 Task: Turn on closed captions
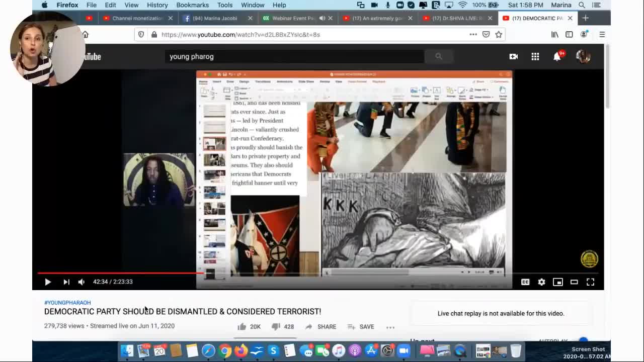pos(525,282)
